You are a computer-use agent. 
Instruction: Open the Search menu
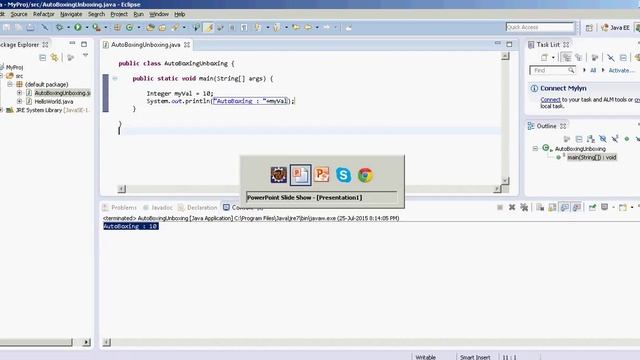(96, 14)
